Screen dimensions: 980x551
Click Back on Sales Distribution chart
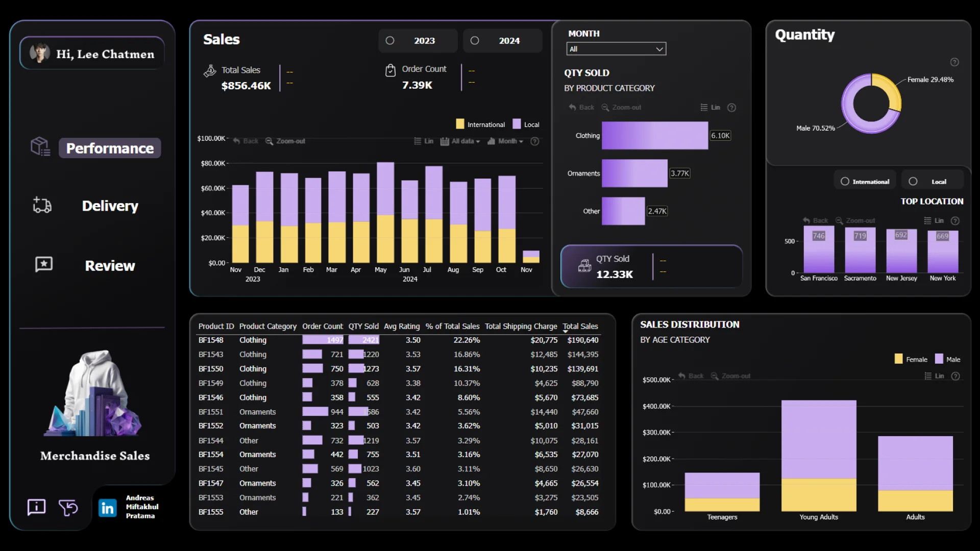coord(691,376)
